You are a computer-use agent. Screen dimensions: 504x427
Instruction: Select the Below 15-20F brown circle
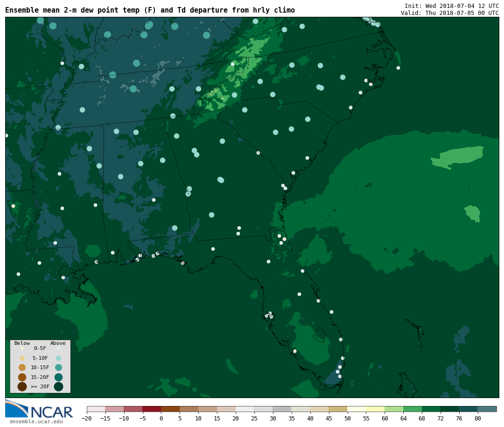tap(22, 377)
